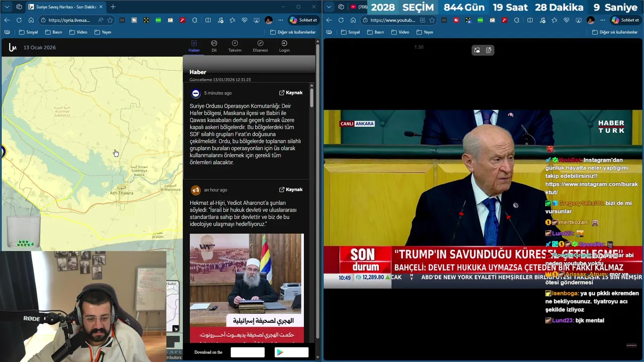Image resolution: width=644 pixels, height=362 pixels.
Task: Open the extensions puzzle icon in right browser
Action: pyautogui.click(x=517, y=20)
